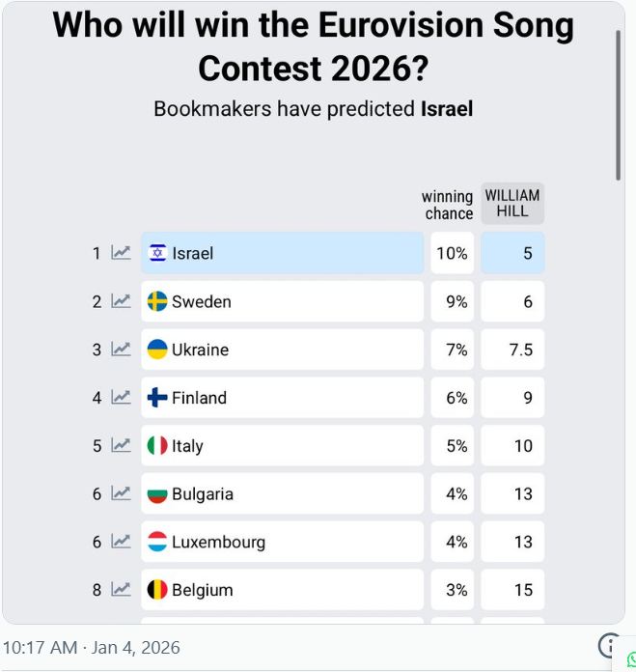
Task: Click the Belgium flag icon
Action: [157, 589]
